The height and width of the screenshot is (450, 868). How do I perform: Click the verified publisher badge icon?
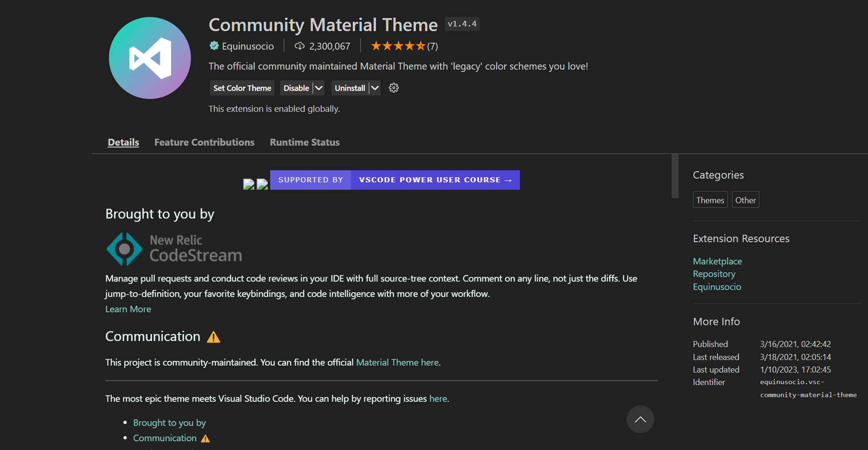tap(214, 45)
